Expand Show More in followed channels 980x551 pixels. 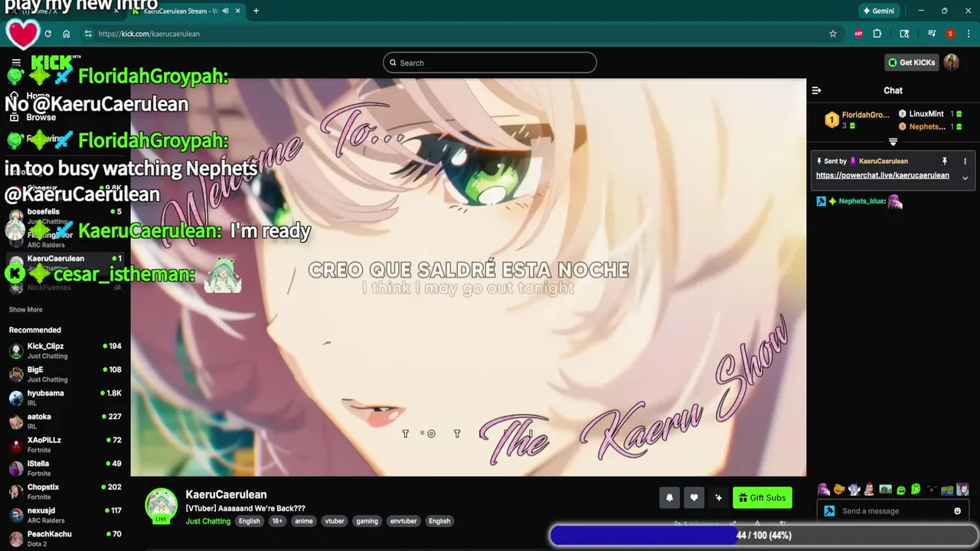point(25,310)
